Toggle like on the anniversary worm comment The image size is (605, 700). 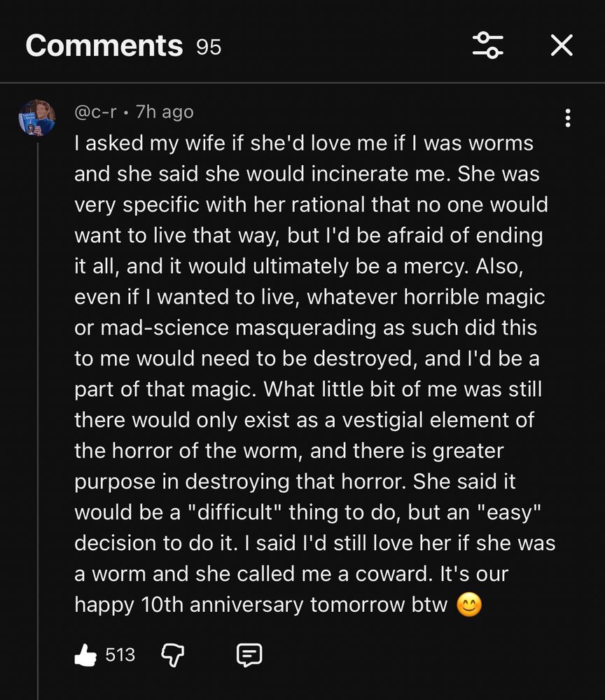tap(83, 654)
